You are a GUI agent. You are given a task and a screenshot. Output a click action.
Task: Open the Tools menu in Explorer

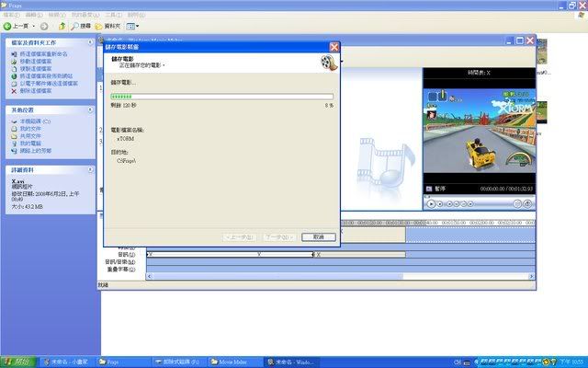113,16
